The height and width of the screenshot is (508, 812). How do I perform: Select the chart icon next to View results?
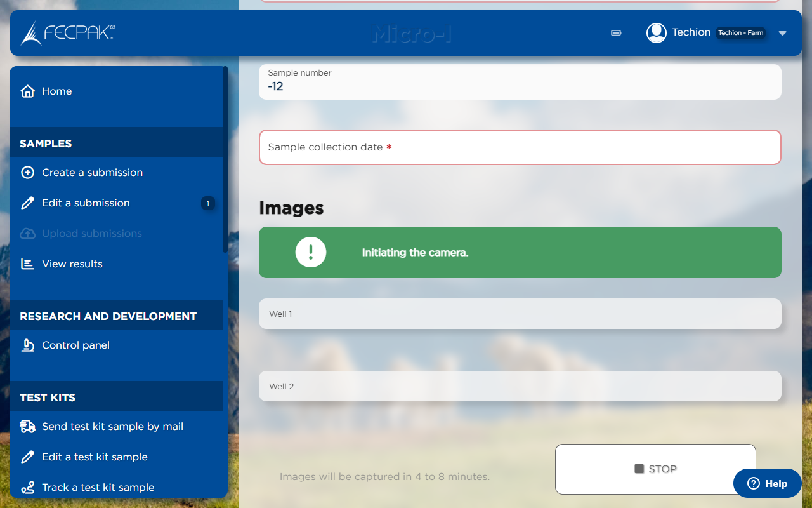(28, 264)
